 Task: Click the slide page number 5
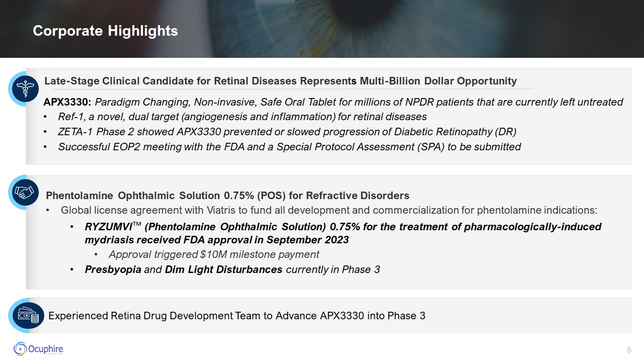628,350
